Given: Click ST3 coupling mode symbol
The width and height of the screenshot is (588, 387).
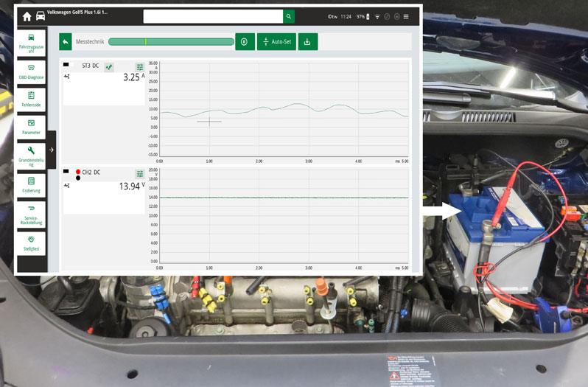Looking at the screenshot, I should pyautogui.click(x=67, y=76).
